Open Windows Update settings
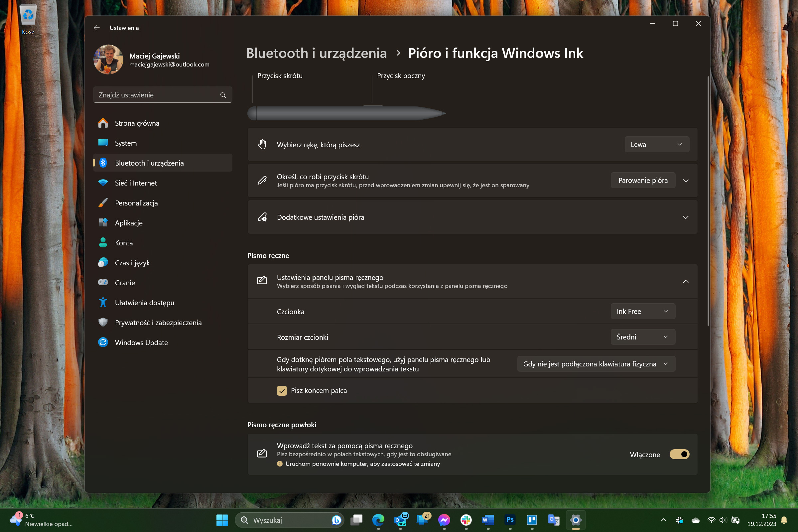 point(163,342)
